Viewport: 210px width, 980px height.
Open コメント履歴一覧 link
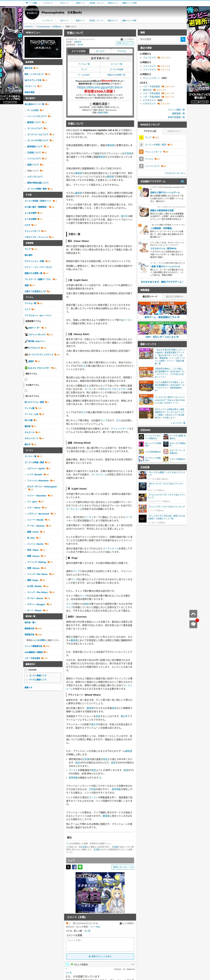tap(176, 110)
